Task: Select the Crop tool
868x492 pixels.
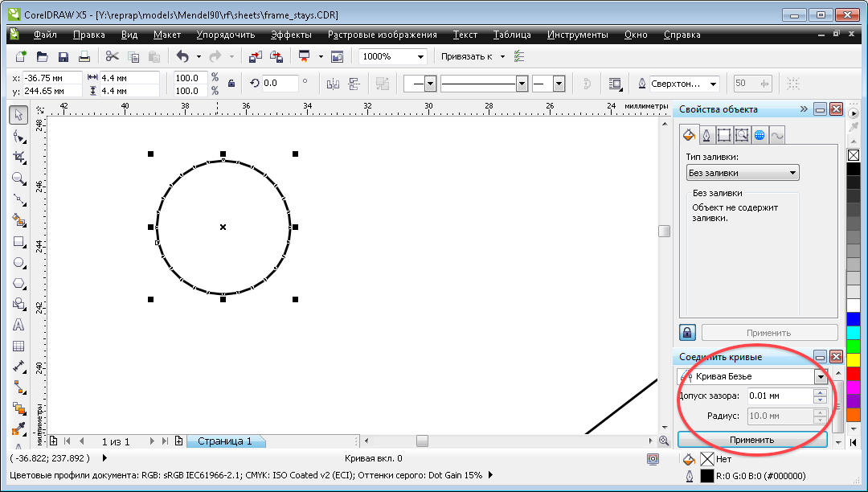Action: tap(18, 157)
